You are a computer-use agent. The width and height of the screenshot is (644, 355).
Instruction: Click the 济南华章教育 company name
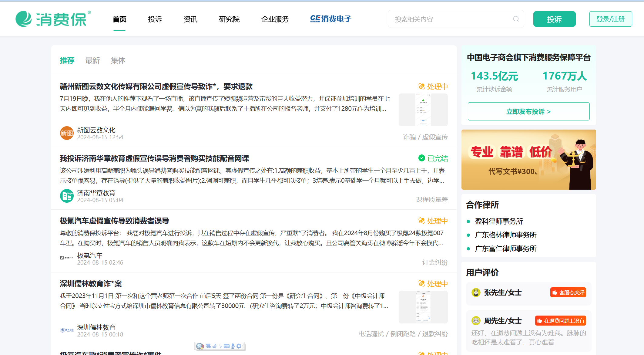click(96, 193)
